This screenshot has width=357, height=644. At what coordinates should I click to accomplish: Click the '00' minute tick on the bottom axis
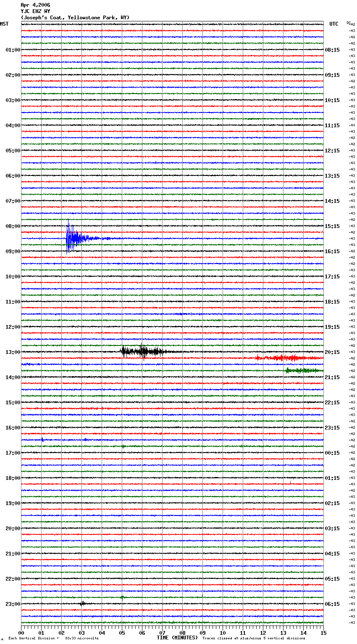[21, 633]
